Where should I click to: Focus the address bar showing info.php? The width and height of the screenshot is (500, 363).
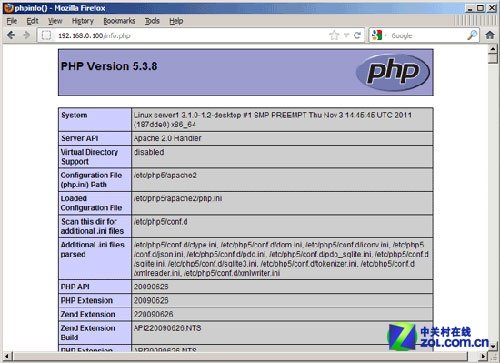click(x=190, y=35)
